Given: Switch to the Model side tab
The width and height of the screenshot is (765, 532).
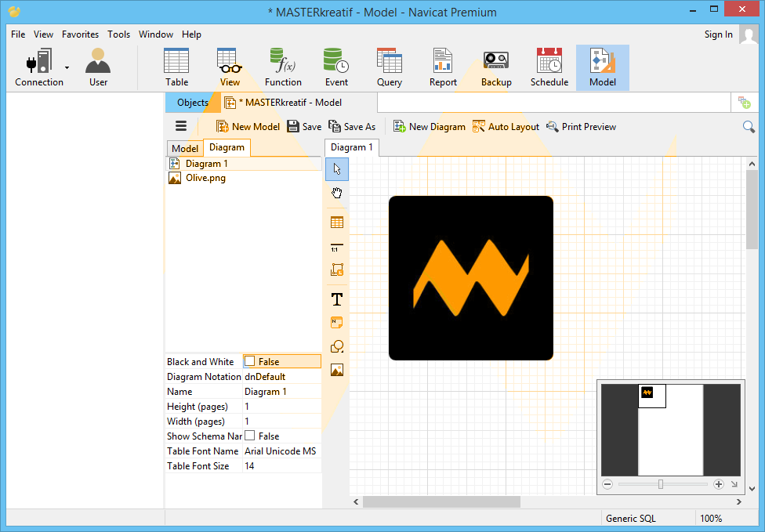Looking at the screenshot, I should click(x=185, y=148).
